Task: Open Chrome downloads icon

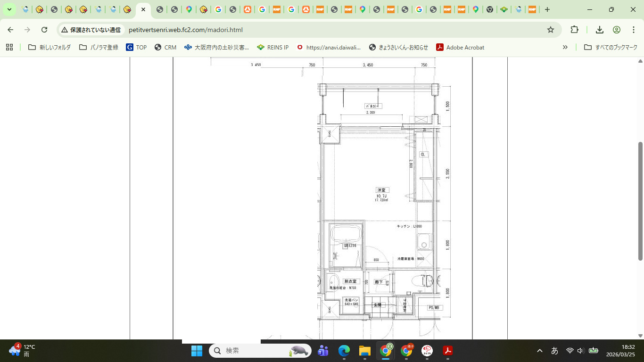Action: click(600, 30)
